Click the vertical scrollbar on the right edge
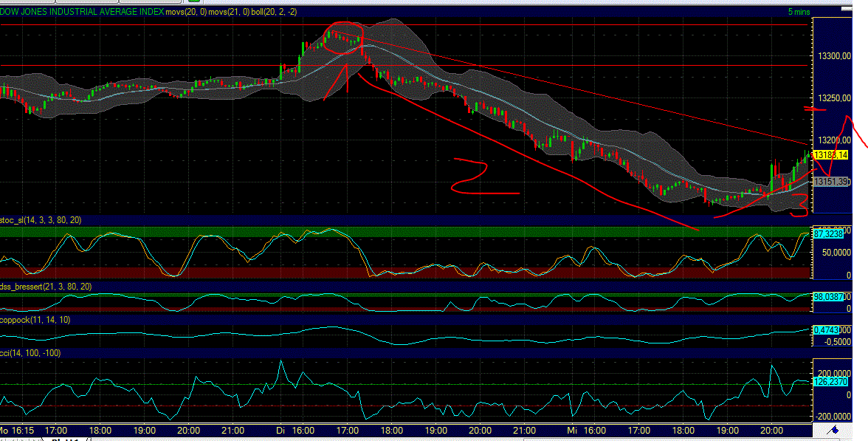The width and height of the screenshot is (868, 441). pos(848,222)
